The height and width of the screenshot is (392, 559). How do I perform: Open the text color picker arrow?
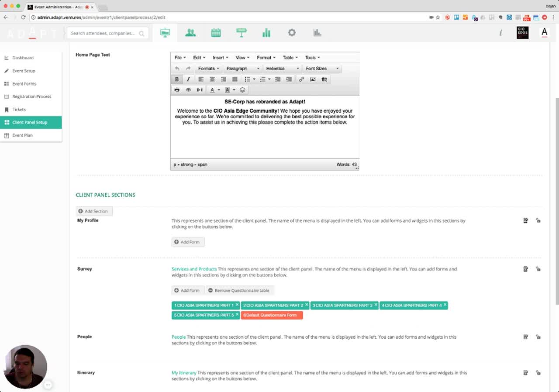coord(219,90)
